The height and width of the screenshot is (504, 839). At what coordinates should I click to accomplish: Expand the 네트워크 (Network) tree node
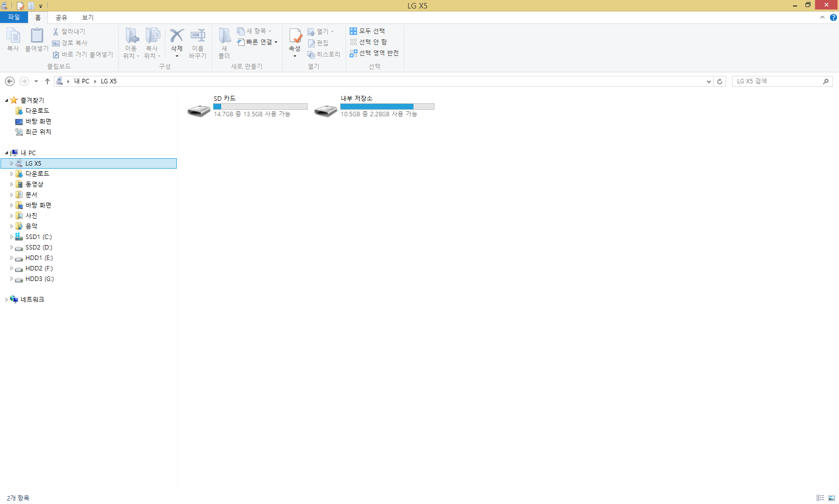6,299
